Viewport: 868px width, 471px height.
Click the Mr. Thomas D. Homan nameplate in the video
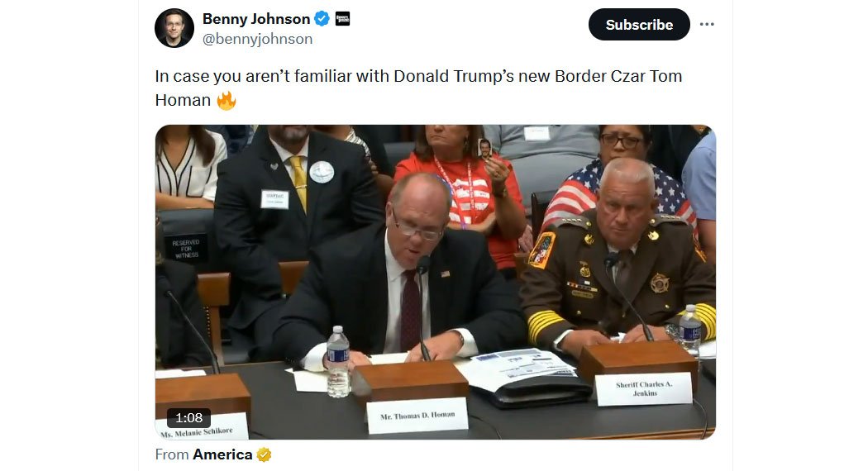click(418, 416)
